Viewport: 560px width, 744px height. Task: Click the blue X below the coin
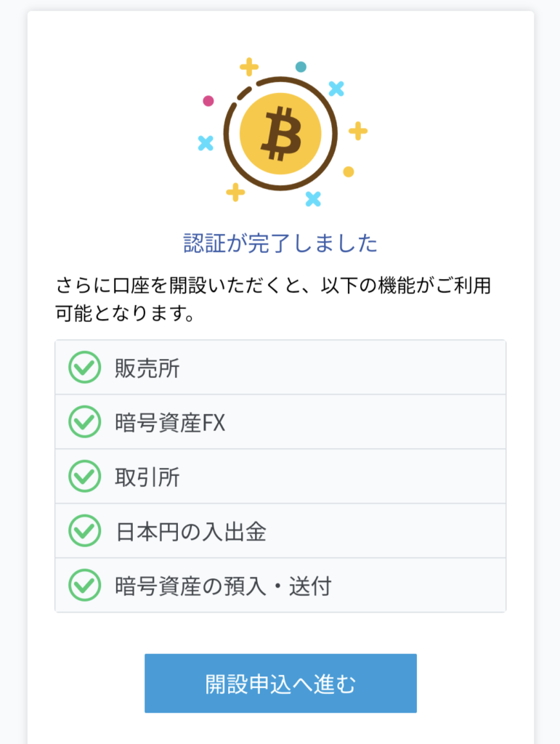pos(313,199)
